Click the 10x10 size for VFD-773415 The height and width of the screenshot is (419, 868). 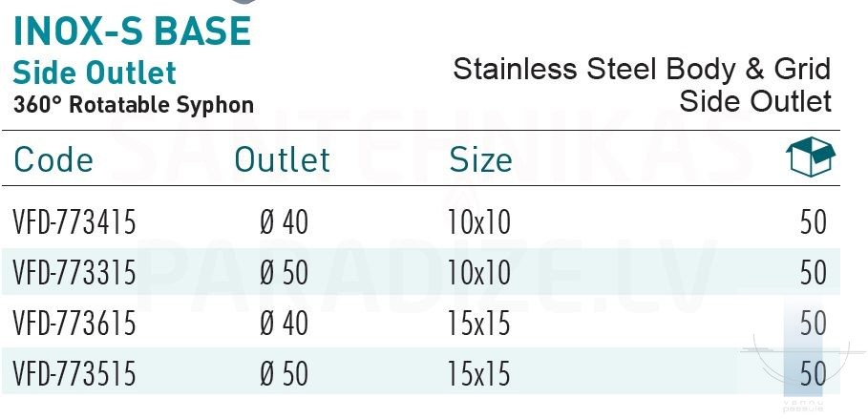[478, 223]
